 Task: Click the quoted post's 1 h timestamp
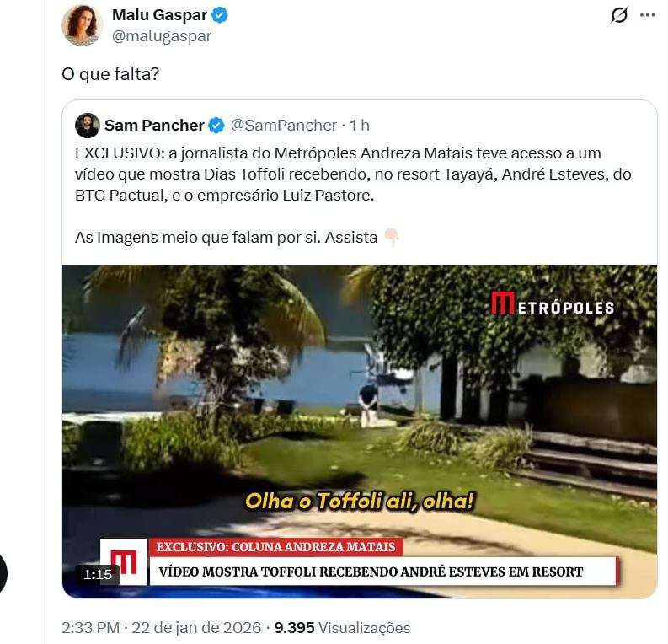click(360, 126)
